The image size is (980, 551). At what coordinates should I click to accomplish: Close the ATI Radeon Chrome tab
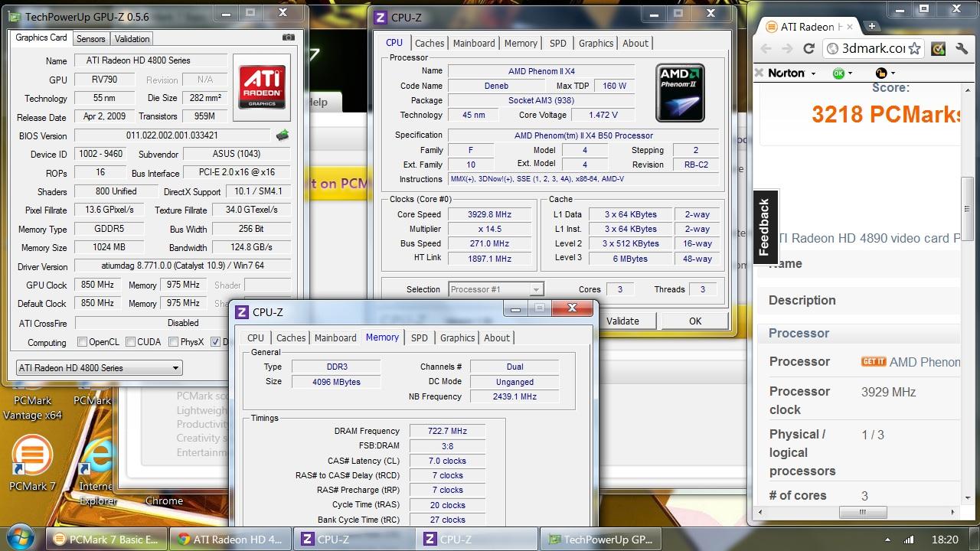point(849,27)
